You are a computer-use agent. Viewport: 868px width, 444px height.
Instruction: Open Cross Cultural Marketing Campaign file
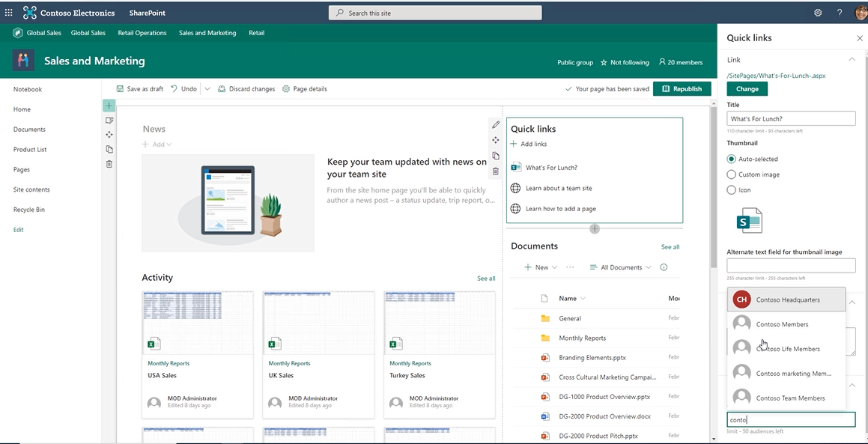[607, 377]
